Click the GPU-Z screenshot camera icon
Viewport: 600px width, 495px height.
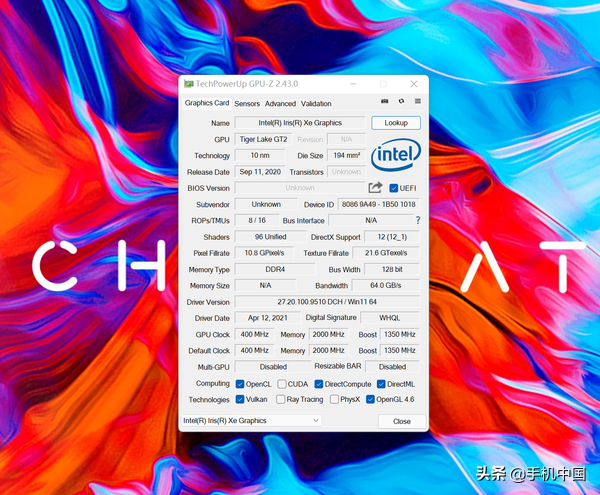click(x=385, y=101)
